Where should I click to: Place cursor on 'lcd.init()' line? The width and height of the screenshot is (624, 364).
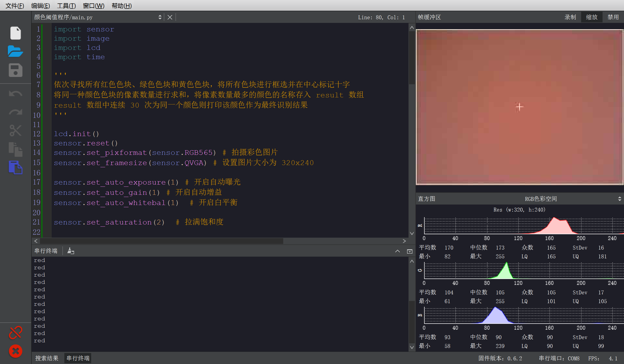point(77,134)
